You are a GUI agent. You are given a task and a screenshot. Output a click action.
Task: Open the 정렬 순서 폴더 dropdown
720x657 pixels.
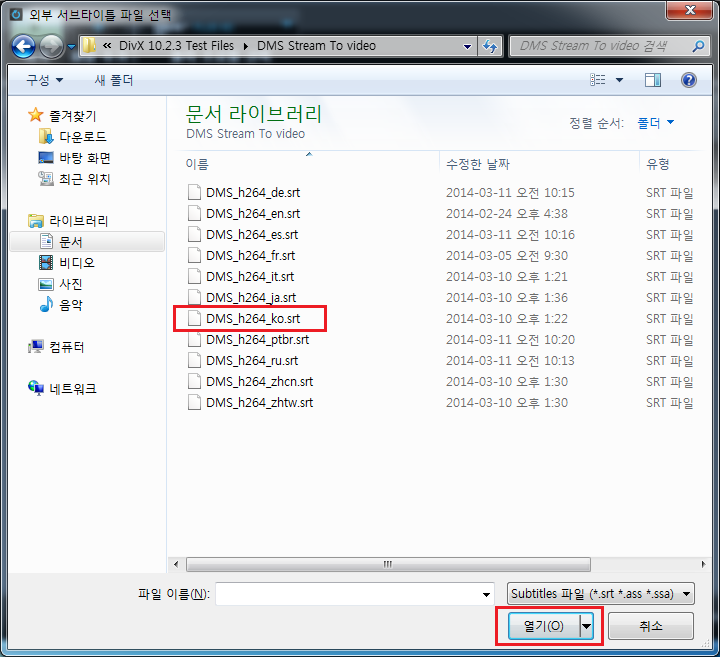click(655, 123)
